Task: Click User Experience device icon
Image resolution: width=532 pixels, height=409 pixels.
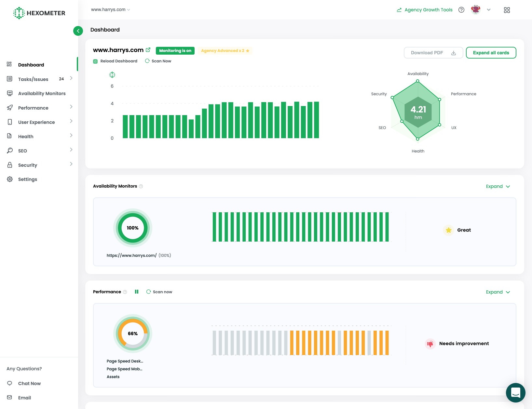Action: tap(10, 122)
